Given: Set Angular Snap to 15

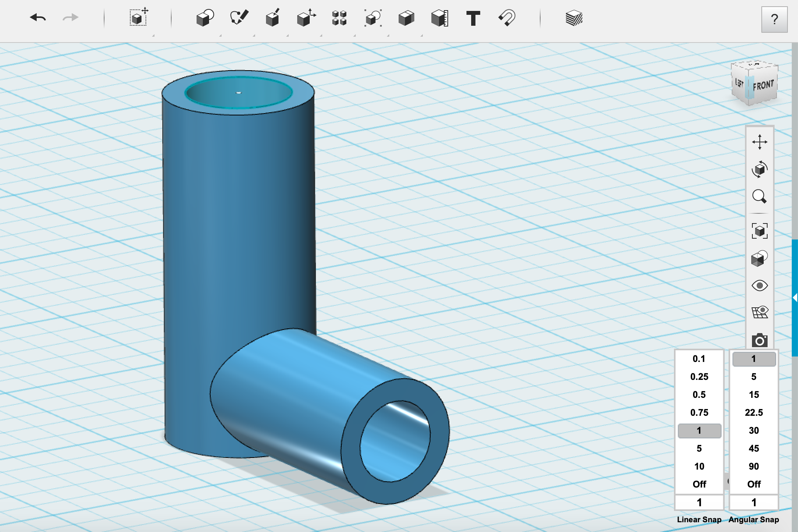Looking at the screenshot, I should click(x=754, y=395).
